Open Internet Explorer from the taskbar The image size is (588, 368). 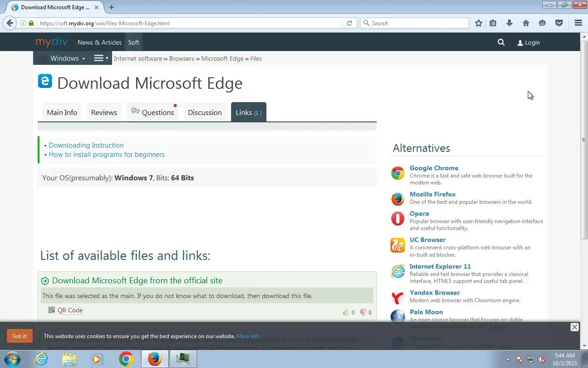[x=41, y=359]
